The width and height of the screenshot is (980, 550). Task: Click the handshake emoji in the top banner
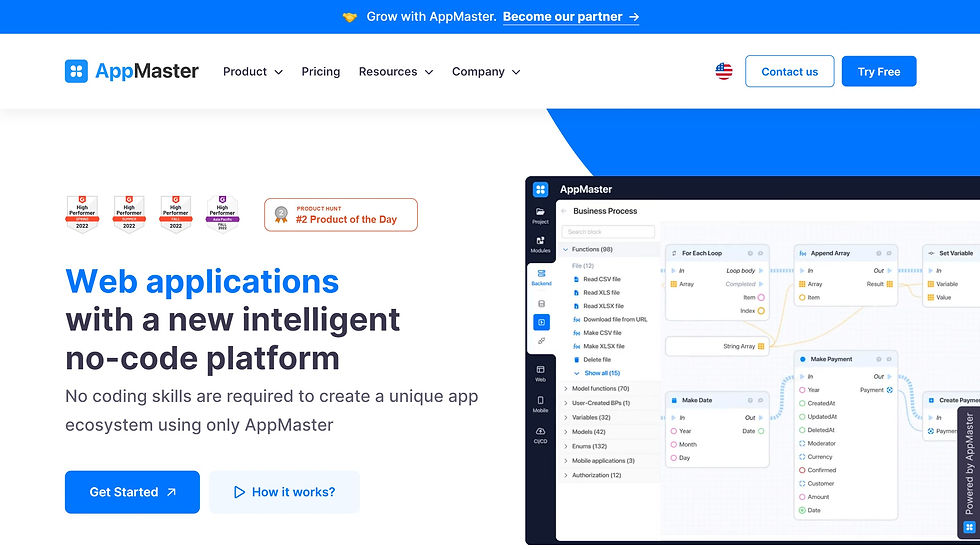click(350, 17)
